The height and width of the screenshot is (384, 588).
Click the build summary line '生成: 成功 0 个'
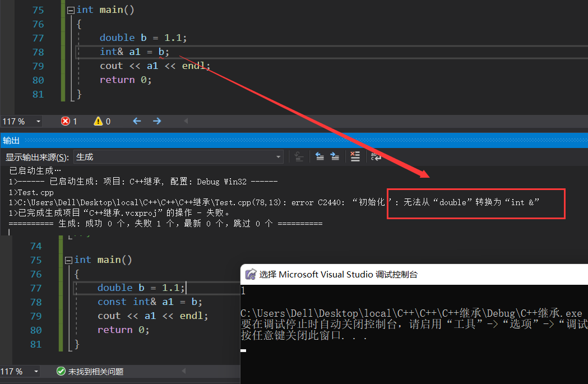click(165, 224)
